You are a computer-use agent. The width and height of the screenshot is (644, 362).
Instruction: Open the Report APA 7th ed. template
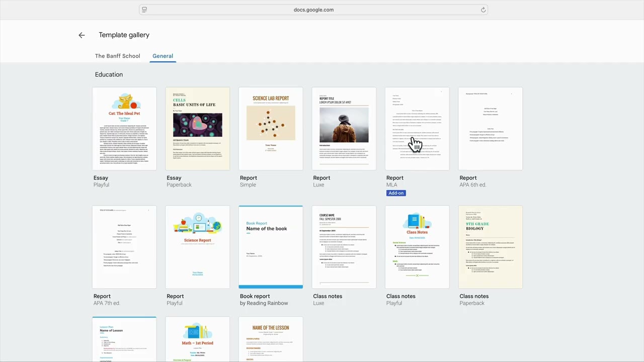click(x=124, y=247)
